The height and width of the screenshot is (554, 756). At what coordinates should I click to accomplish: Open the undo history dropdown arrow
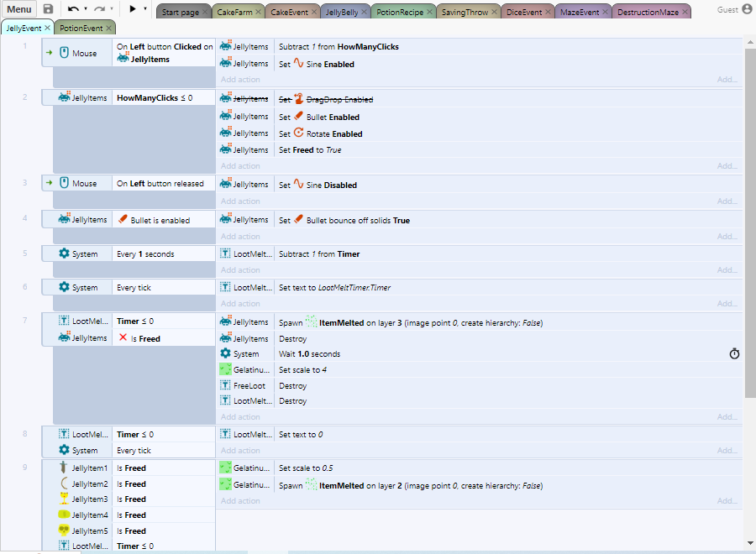pyautogui.click(x=86, y=9)
